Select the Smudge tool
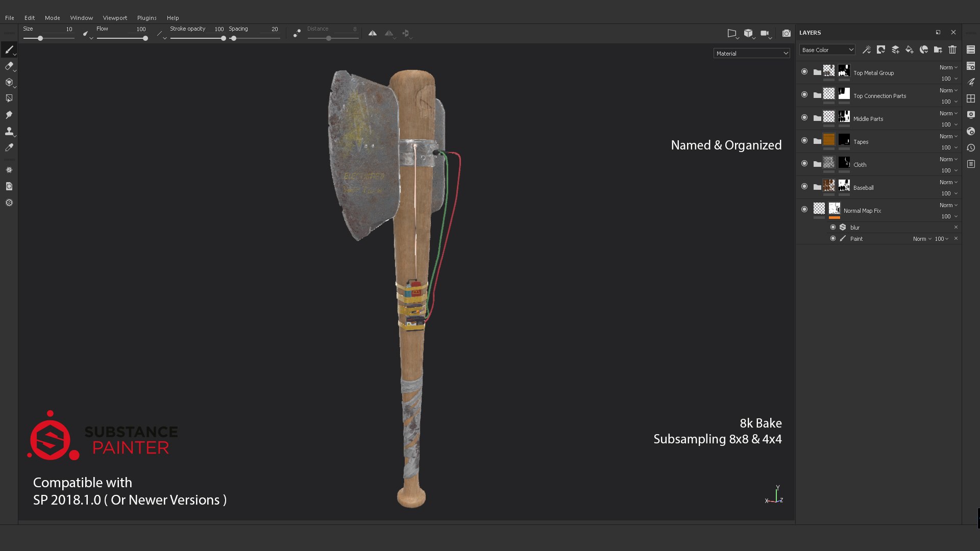The image size is (980, 551). point(9,115)
